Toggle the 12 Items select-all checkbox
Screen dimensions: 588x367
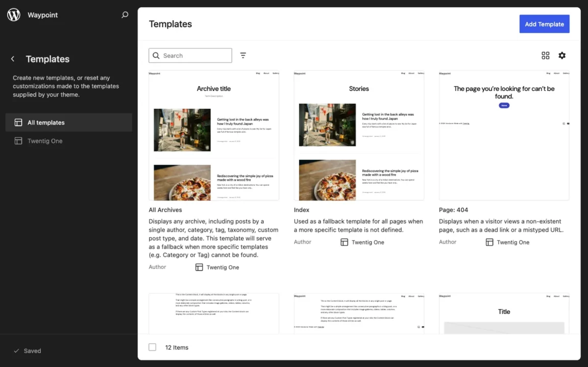(x=152, y=347)
